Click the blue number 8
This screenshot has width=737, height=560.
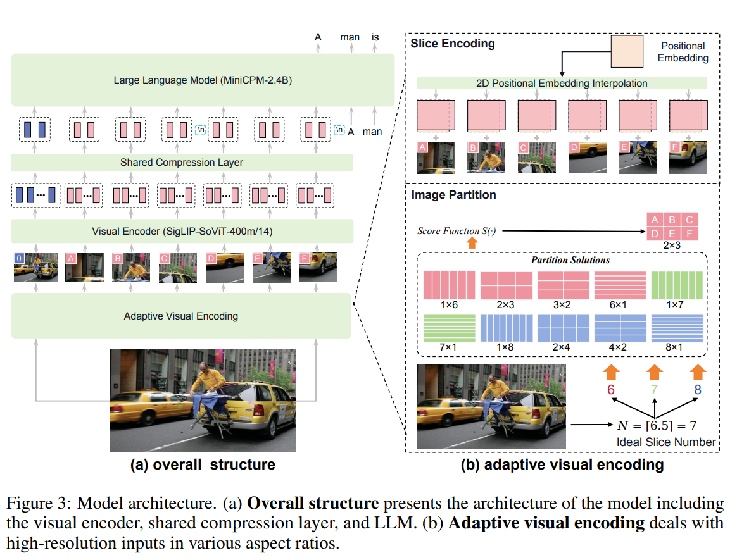698,389
